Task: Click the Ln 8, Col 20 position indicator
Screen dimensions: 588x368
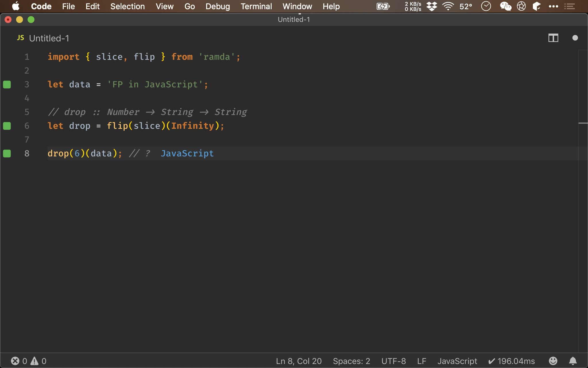Action: (298, 361)
